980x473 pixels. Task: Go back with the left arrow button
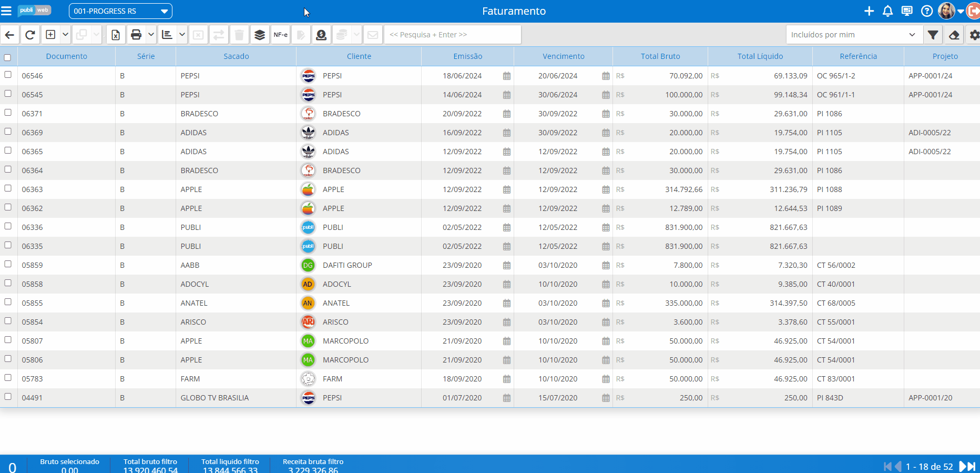pyautogui.click(x=10, y=35)
